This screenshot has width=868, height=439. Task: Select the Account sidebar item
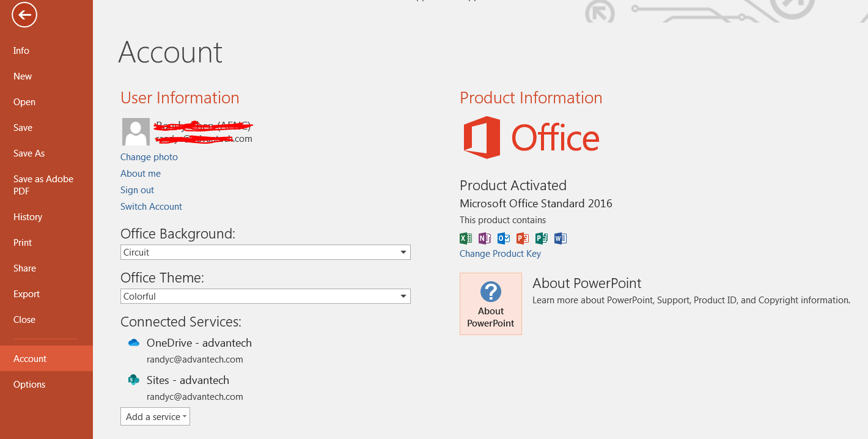(x=46, y=358)
